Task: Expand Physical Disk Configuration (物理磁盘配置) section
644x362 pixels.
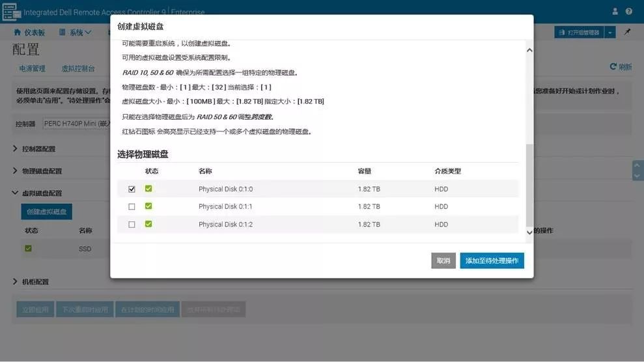Action: [x=37, y=171]
